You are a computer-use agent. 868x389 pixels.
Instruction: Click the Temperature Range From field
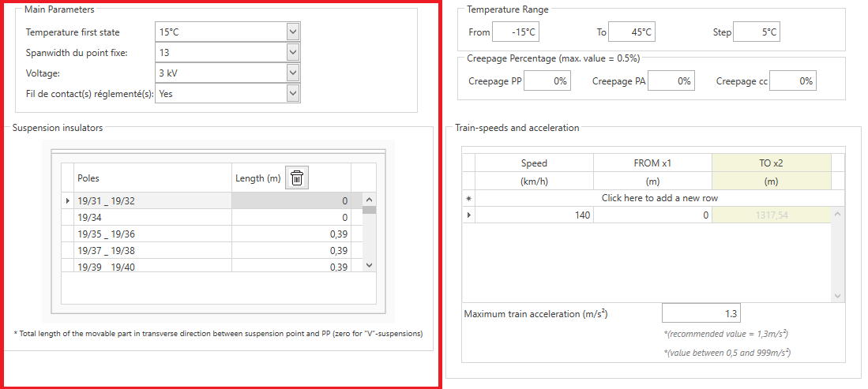coord(516,32)
